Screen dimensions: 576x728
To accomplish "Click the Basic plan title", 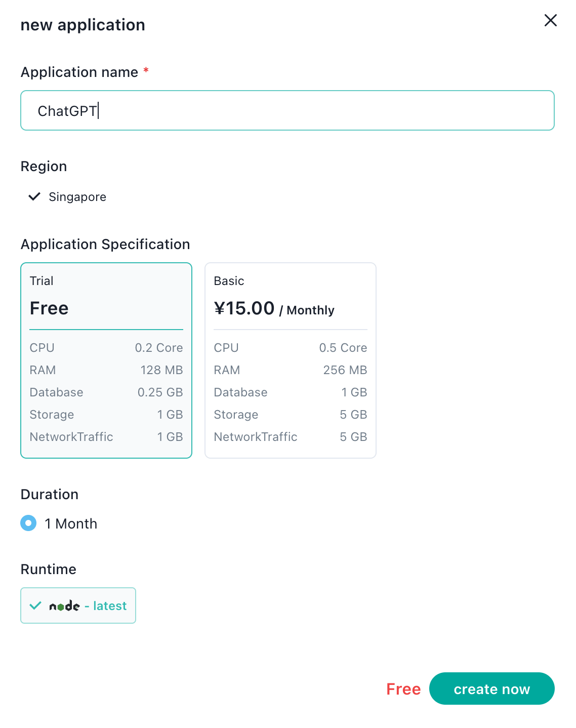I will pyautogui.click(x=229, y=281).
